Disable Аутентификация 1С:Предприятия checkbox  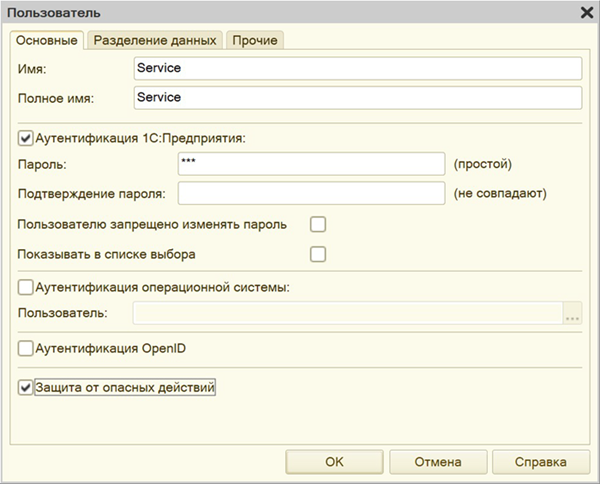[26, 139]
